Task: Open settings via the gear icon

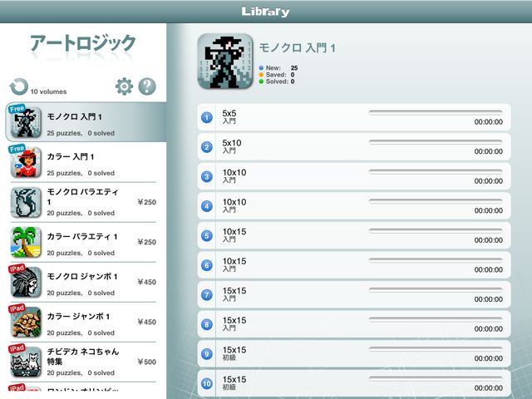Action: click(124, 86)
